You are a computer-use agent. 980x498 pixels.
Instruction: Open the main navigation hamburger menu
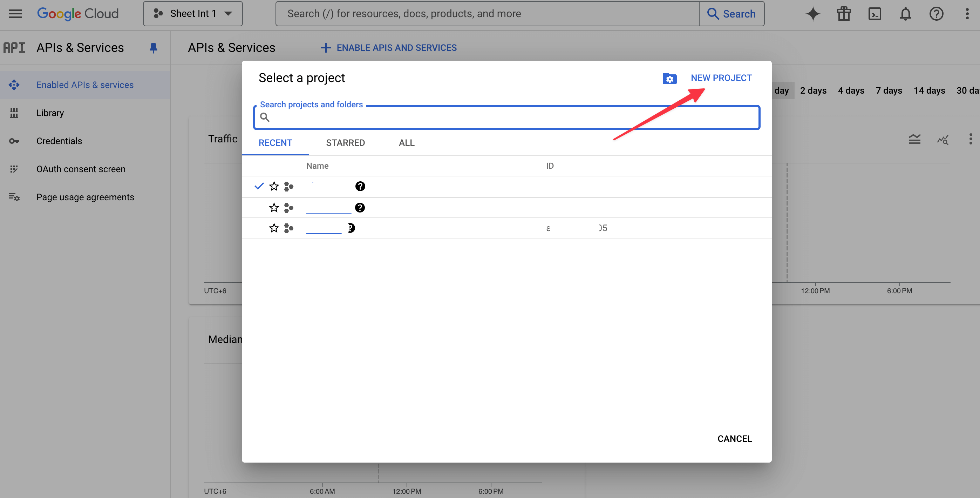pyautogui.click(x=15, y=14)
